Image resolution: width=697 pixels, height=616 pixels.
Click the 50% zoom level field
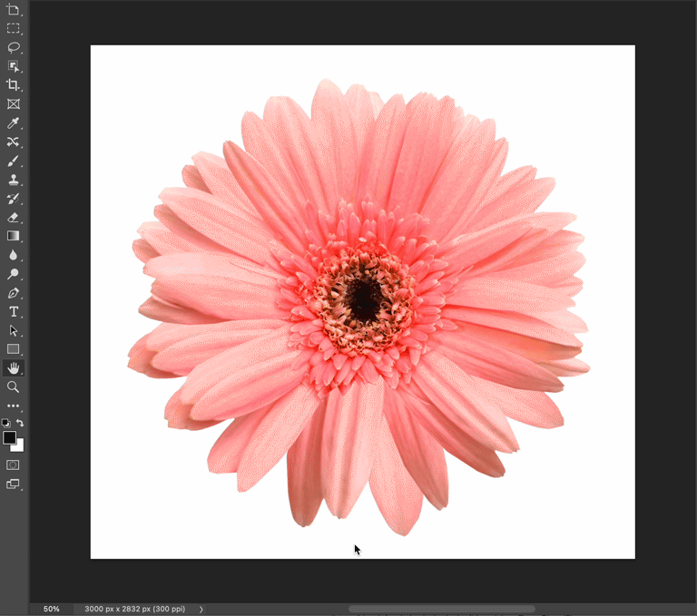(x=51, y=609)
